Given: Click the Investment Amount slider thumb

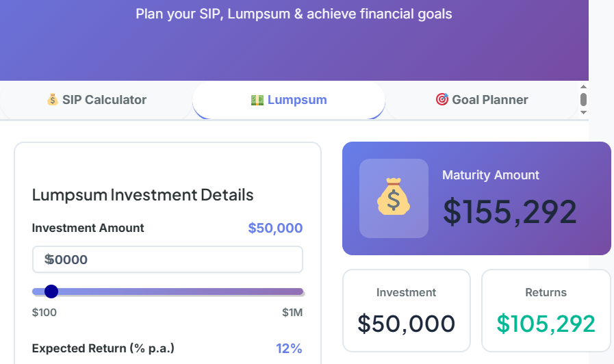Looking at the screenshot, I should pos(51,292).
